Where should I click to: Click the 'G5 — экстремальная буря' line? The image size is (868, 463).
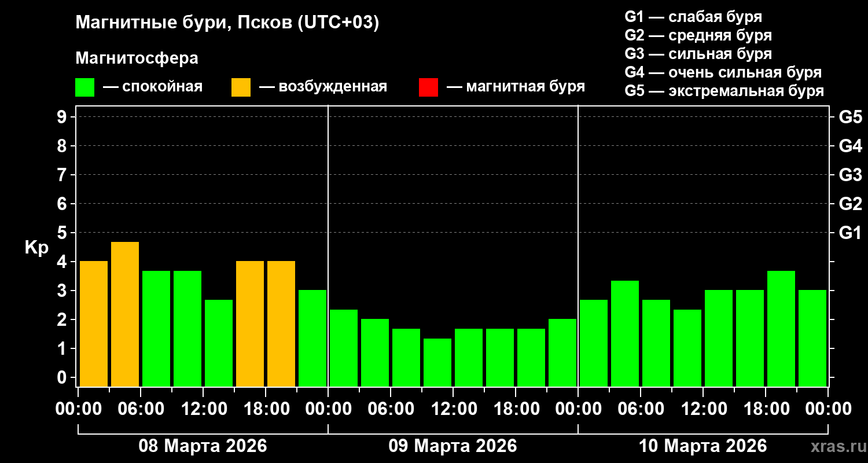tap(724, 91)
